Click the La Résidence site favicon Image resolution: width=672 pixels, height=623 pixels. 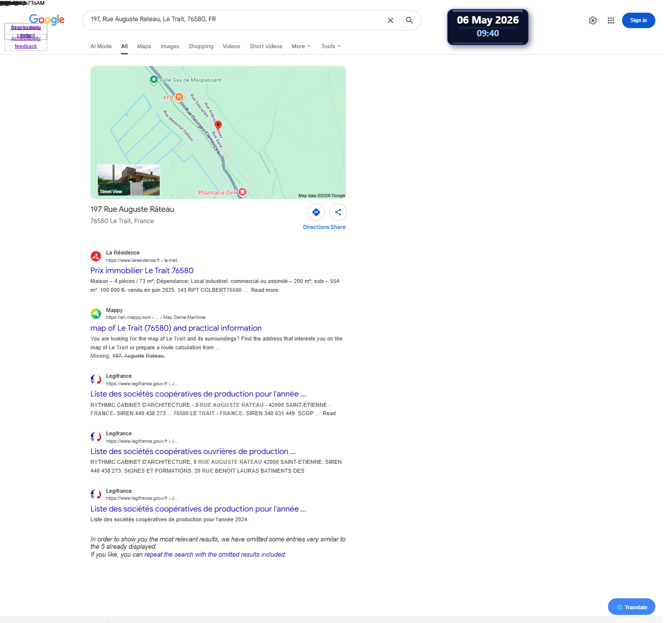pyautogui.click(x=96, y=256)
